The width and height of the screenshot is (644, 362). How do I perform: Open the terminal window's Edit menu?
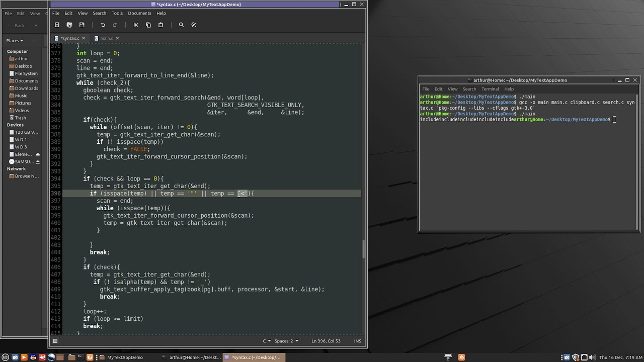(x=438, y=89)
